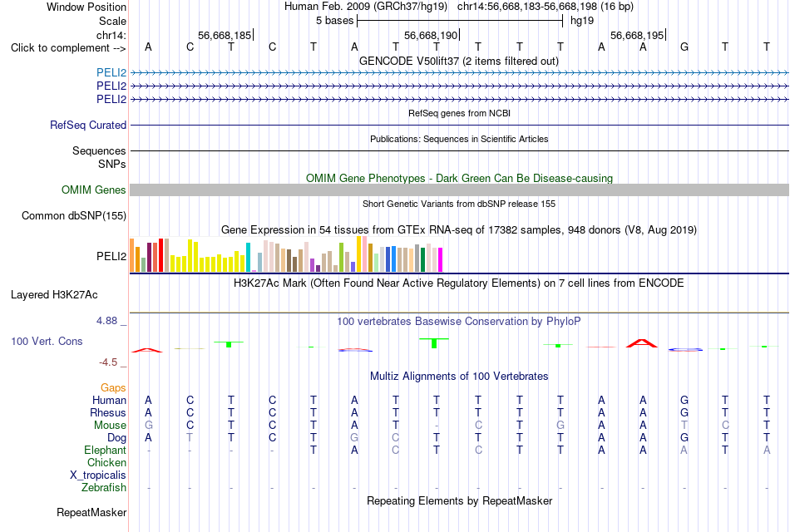Viewport: 790px width, 532px height.
Task: Open 'Repeating Elements by RepeatMasker' title
Action: [459, 501]
